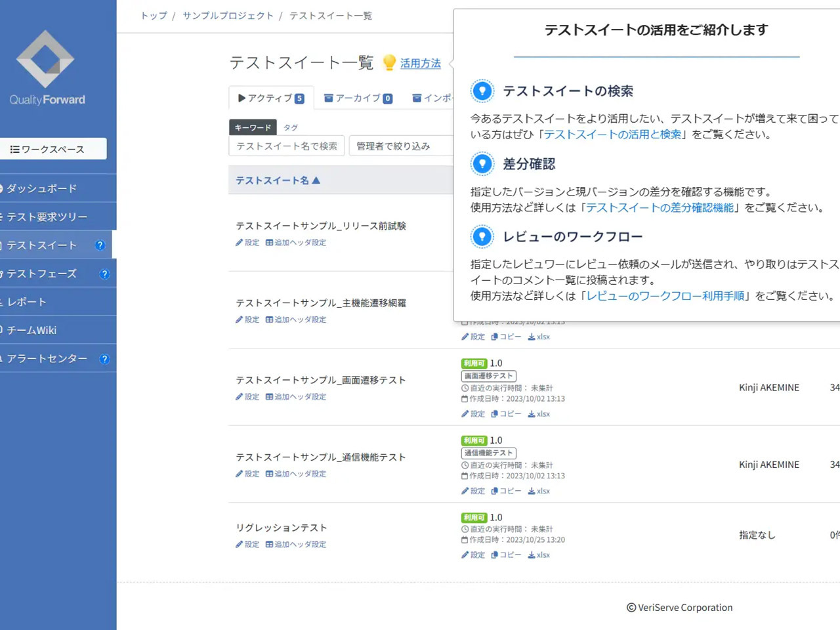The height and width of the screenshot is (630, 840).
Task: Click help icon next to テストスイート menu
Action: click(x=100, y=245)
